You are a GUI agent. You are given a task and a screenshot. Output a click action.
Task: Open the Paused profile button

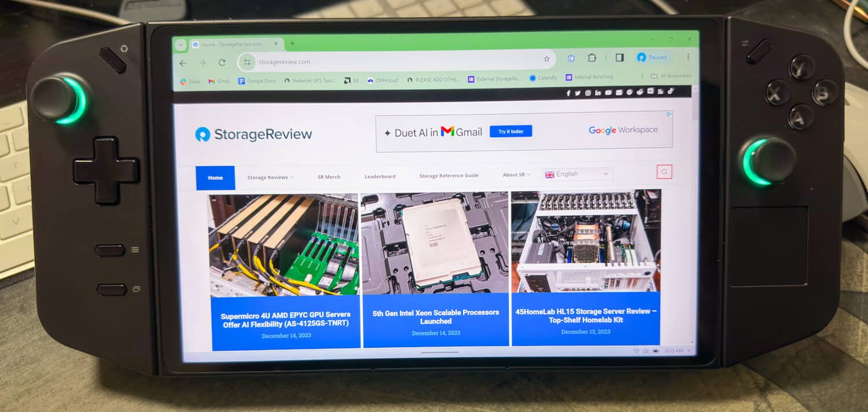tap(653, 57)
